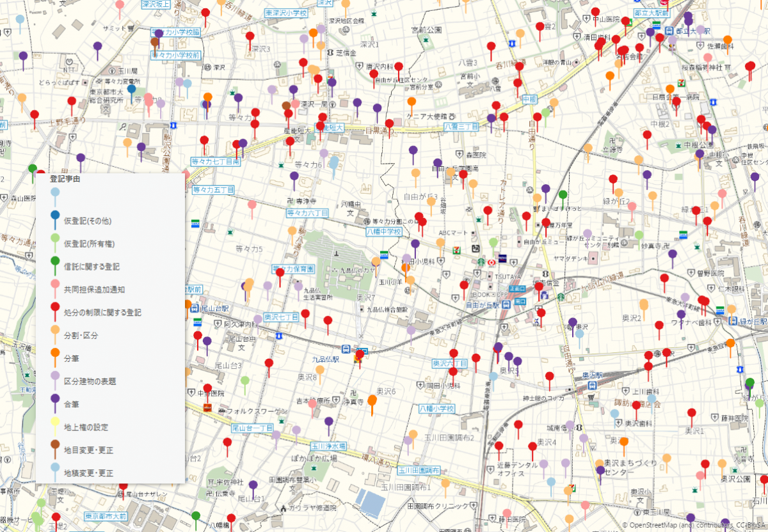This screenshot has height=532, width=768.
Task: Click the 九品仏駅 station icon
Action: click(346, 349)
